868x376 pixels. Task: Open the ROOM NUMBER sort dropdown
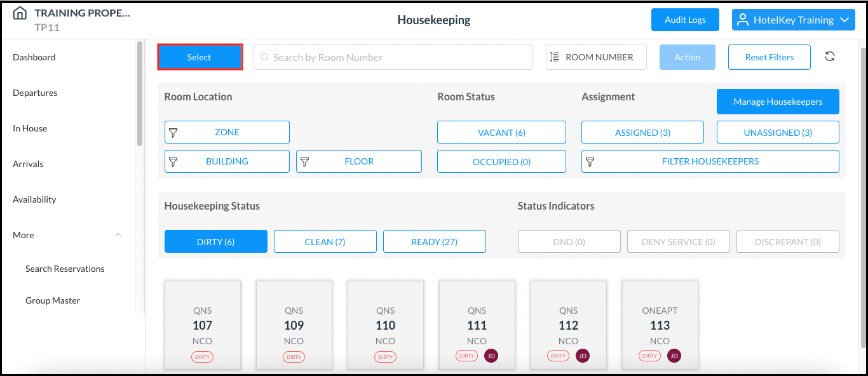595,57
